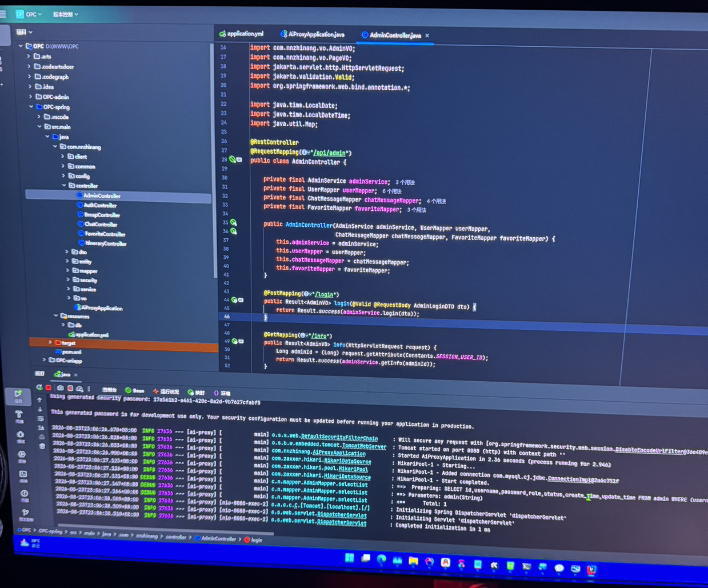The width and height of the screenshot is (708, 588).
Task: Open the weather widget in taskbar
Action: click(x=30, y=543)
